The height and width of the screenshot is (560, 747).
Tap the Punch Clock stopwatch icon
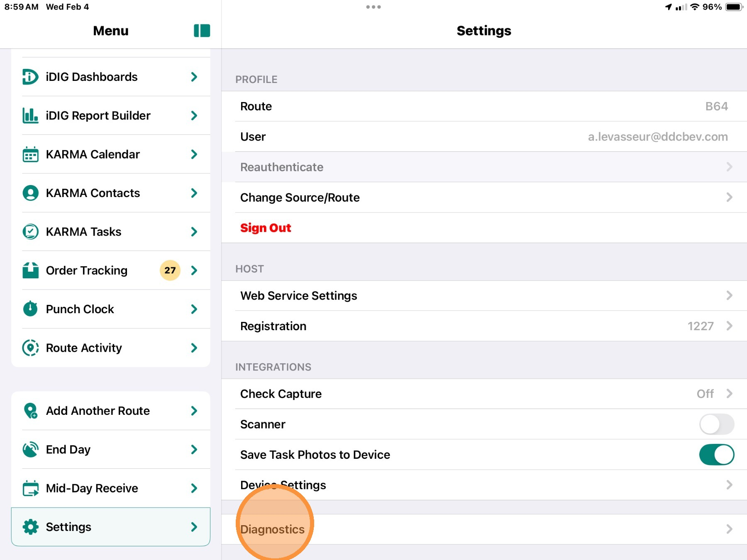30,309
